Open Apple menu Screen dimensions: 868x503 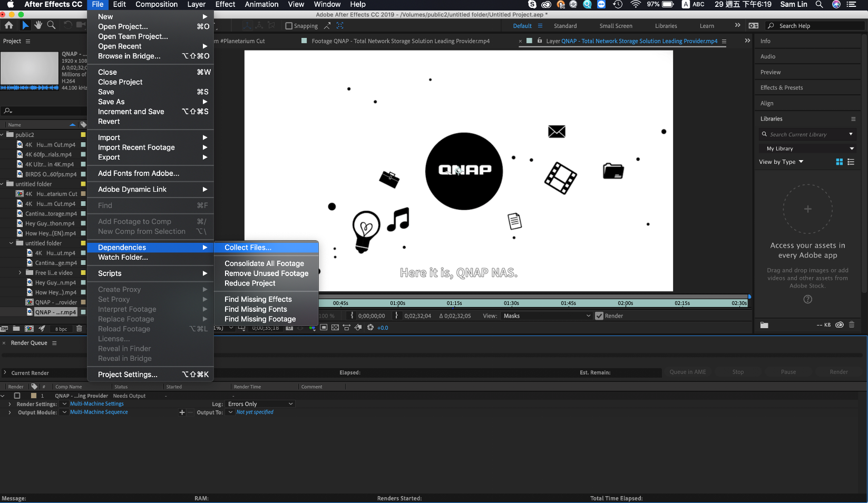click(10, 4)
